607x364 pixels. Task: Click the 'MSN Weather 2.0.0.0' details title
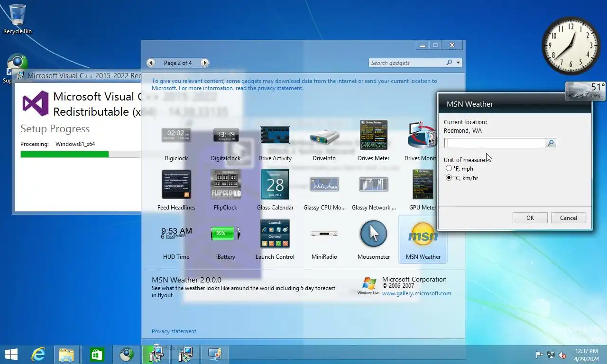tap(186, 280)
